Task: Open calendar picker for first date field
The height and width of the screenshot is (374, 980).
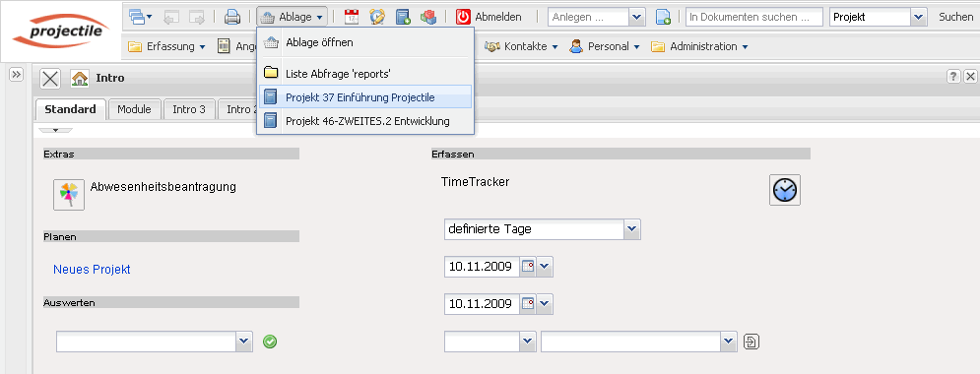Action: coord(528,267)
